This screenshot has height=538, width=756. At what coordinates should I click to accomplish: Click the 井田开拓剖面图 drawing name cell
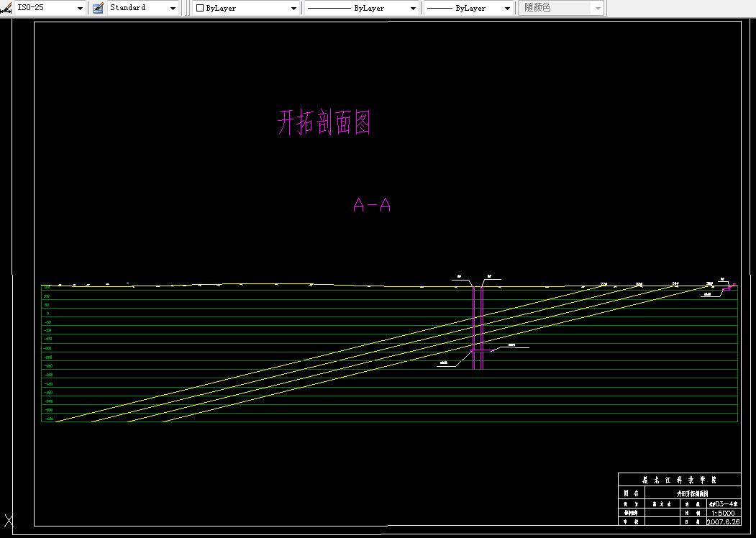[x=693, y=493]
